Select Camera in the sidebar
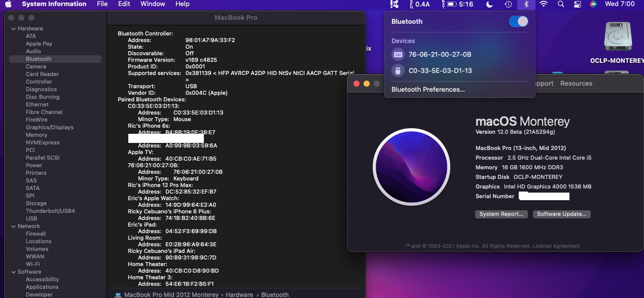Screen dimensions: 644x298 tap(36, 66)
